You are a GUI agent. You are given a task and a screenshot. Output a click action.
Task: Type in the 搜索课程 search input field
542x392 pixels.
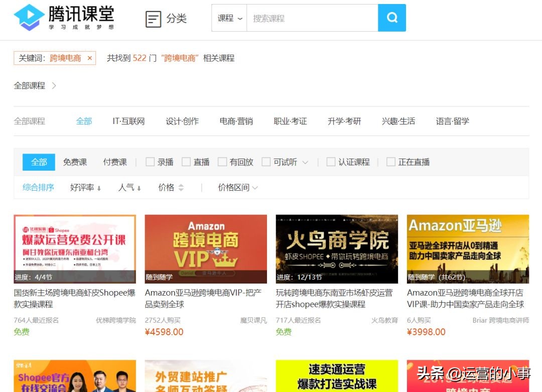pos(311,18)
